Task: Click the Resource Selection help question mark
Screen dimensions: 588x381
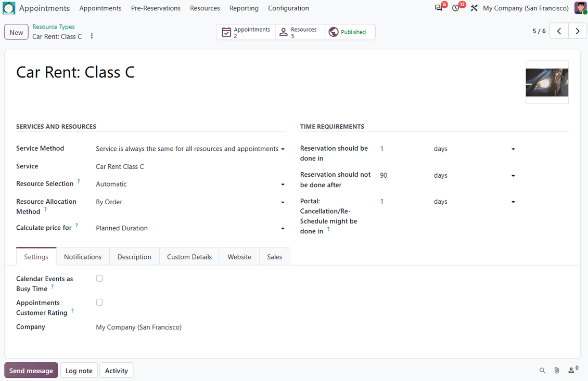Action: (79, 181)
